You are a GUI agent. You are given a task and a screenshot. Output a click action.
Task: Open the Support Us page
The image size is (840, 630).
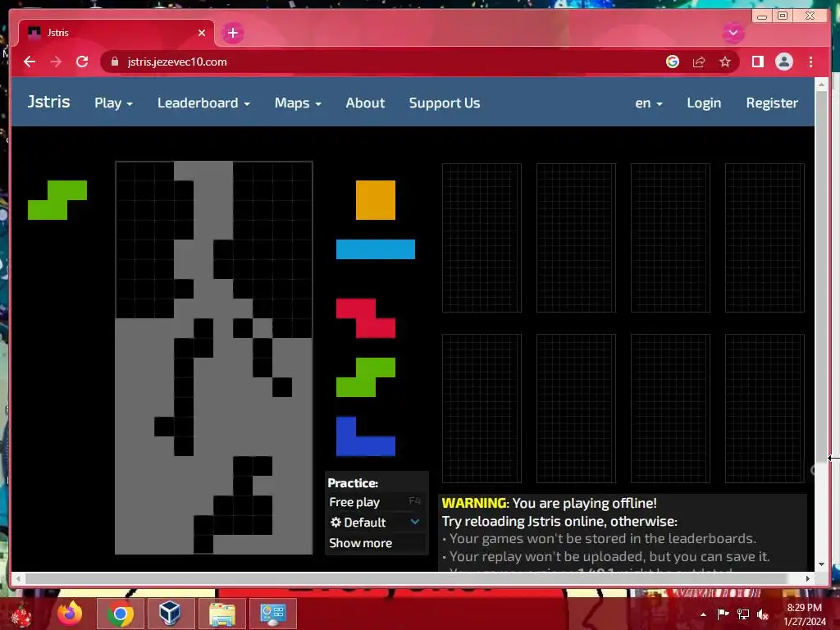click(x=445, y=103)
